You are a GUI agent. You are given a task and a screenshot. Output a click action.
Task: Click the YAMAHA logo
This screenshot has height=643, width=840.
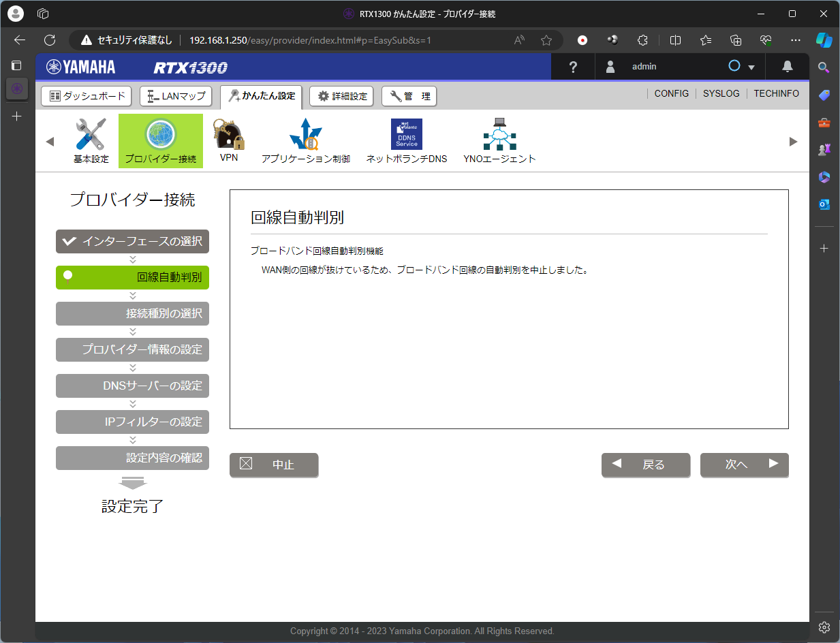click(80, 67)
